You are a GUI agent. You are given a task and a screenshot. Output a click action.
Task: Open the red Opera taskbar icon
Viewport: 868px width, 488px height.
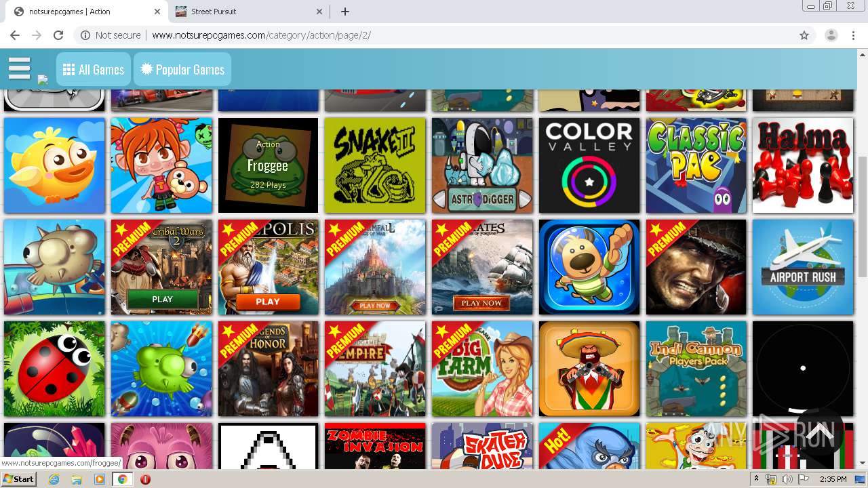(x=145, y=479)
